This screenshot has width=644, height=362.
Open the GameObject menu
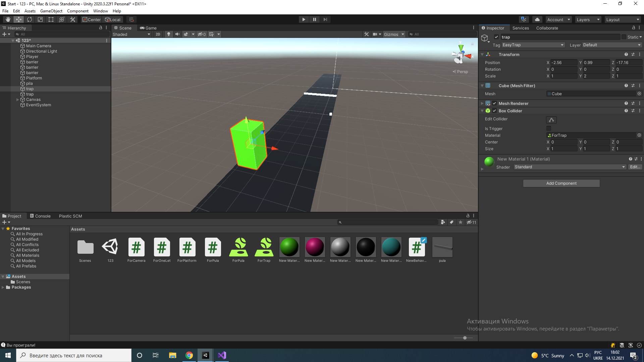(51, 11)
